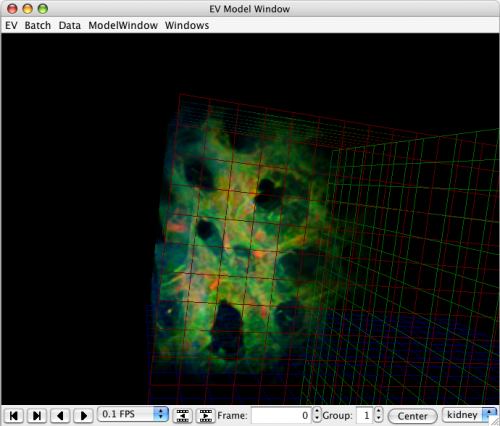
Task: Click the Center button
Action: coord(413,416)
